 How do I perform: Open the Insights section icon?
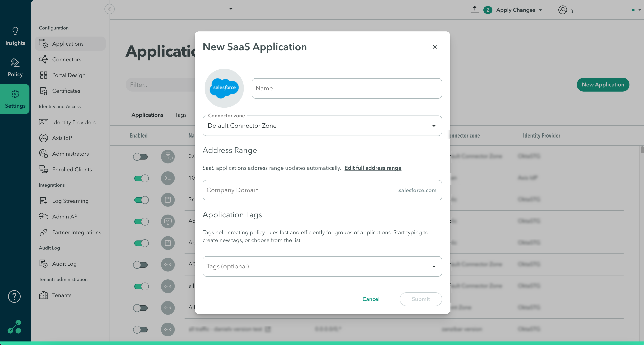tap(15, 31)
